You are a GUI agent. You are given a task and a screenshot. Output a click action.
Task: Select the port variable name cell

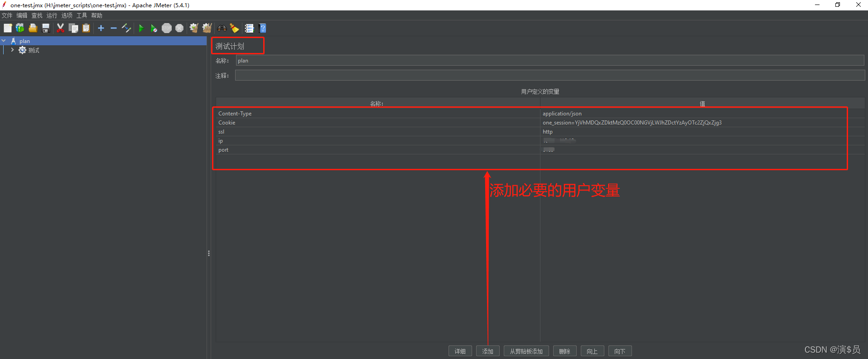pyautogui.click(x=378, y=150)
